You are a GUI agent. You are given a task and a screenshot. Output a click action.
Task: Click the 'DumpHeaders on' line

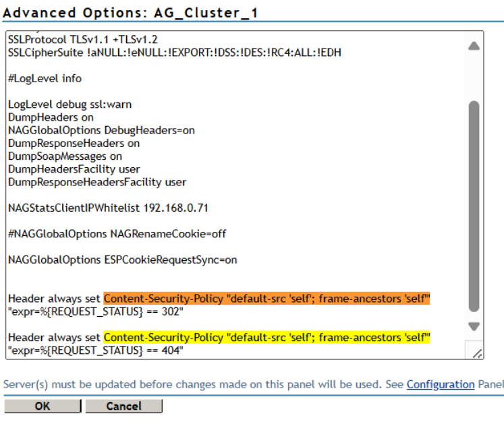[x=51, y=117]
